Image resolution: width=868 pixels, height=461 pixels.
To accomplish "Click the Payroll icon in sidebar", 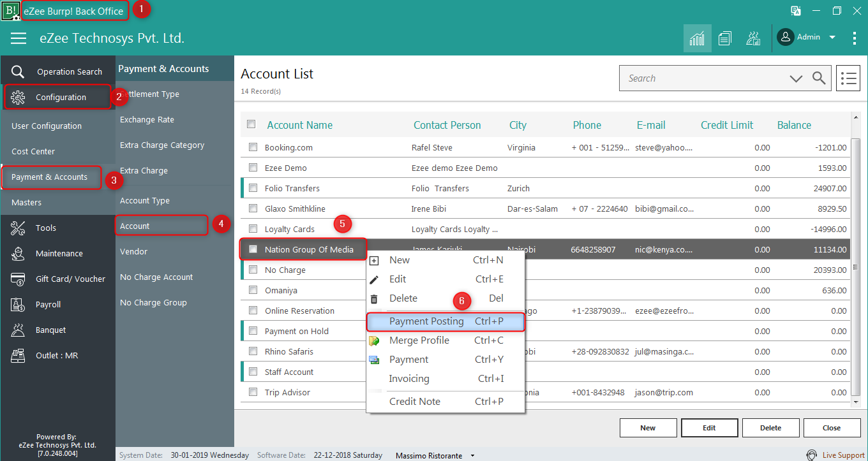I will coord(19,304).
